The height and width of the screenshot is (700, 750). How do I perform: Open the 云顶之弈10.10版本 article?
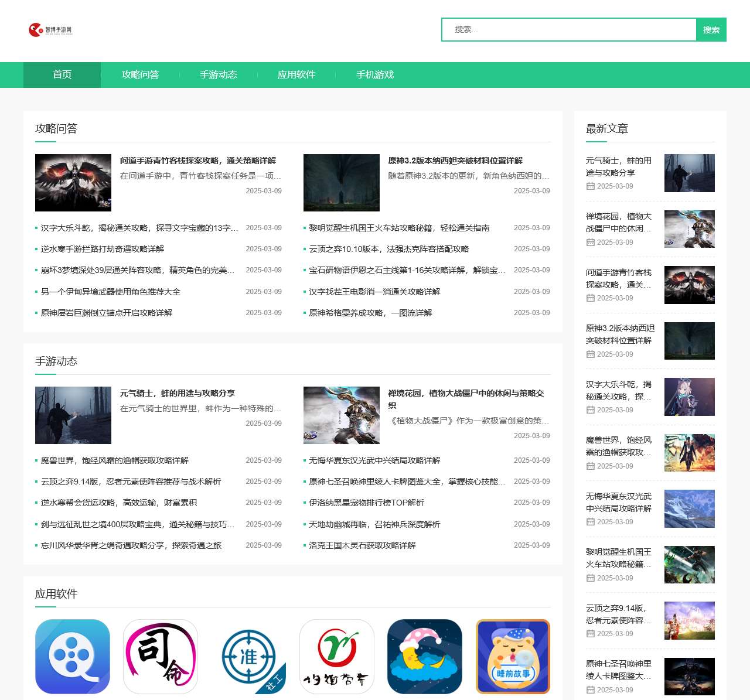(389, 249)
